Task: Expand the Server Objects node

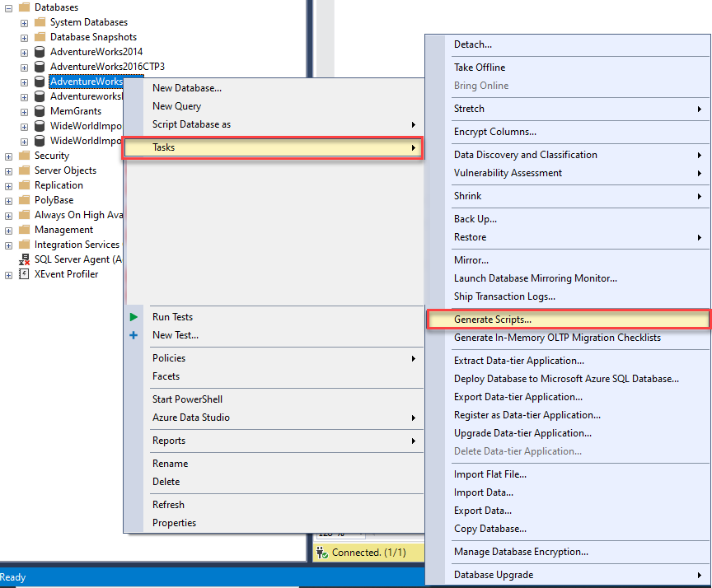Action: (x=8, y=171)
